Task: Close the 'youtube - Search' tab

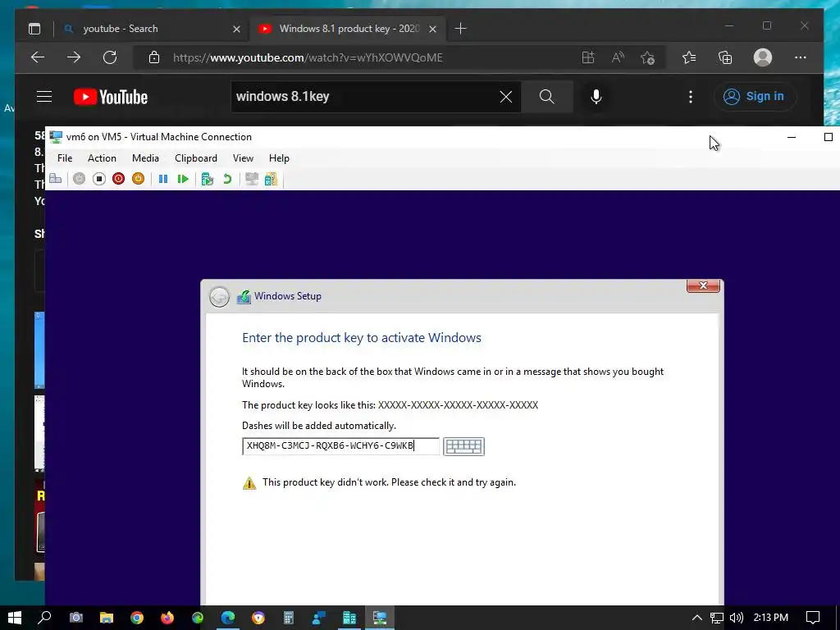Action: point(236,29)
